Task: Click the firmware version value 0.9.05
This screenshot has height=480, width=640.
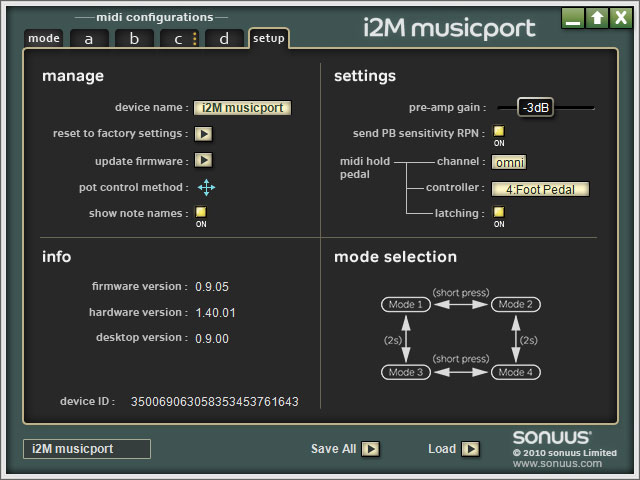Action: (x=212, y=287)
